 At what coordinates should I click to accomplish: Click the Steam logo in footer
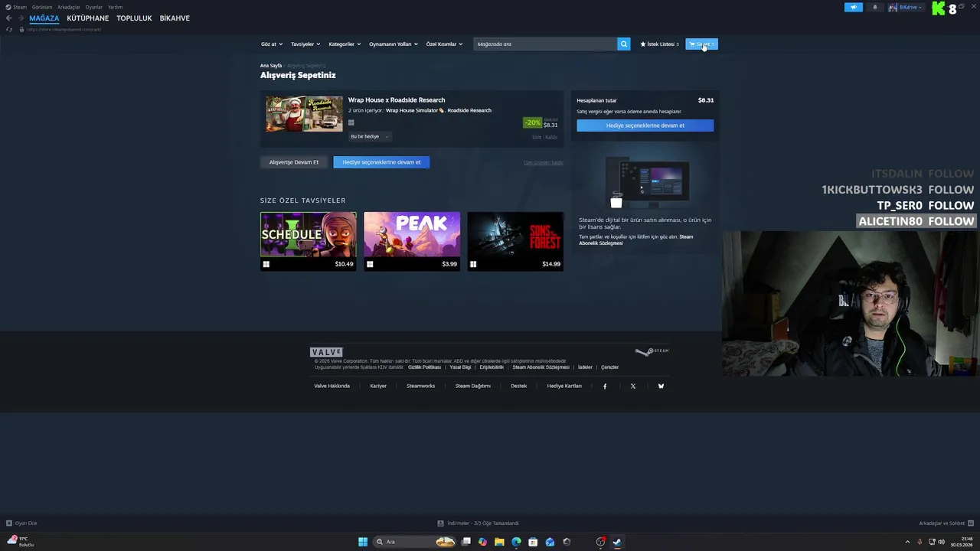pos(652,351)
